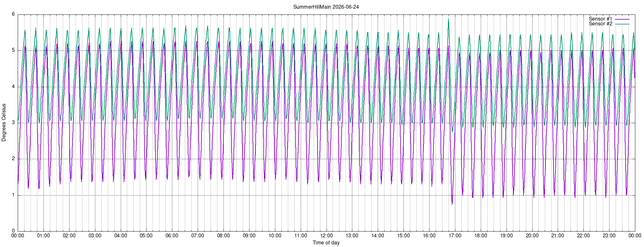
Task: Click the Sensor #2 legend label
Action: click(601, 24)
